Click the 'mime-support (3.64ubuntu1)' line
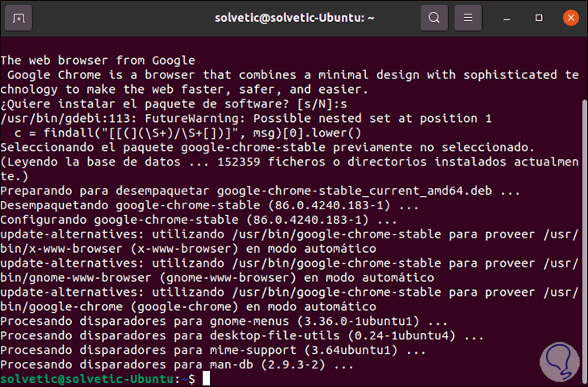588x387 pixels. coord(213,350)
